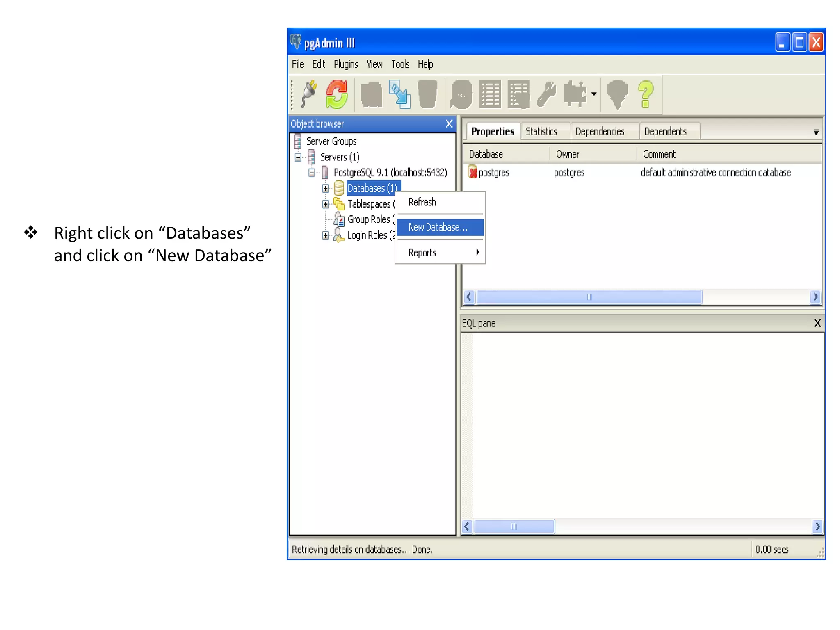Click the view data grid toolbar icon

click(x=490, y=94)
